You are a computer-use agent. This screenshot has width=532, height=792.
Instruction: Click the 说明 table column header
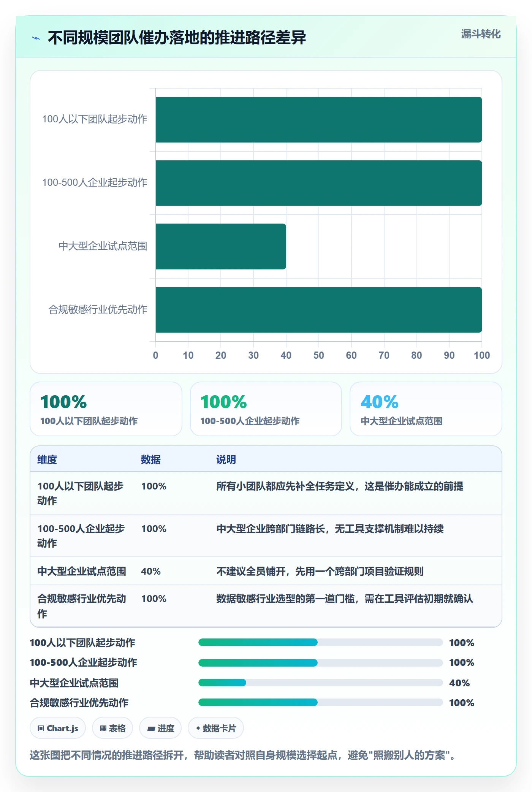coord(226,459)
